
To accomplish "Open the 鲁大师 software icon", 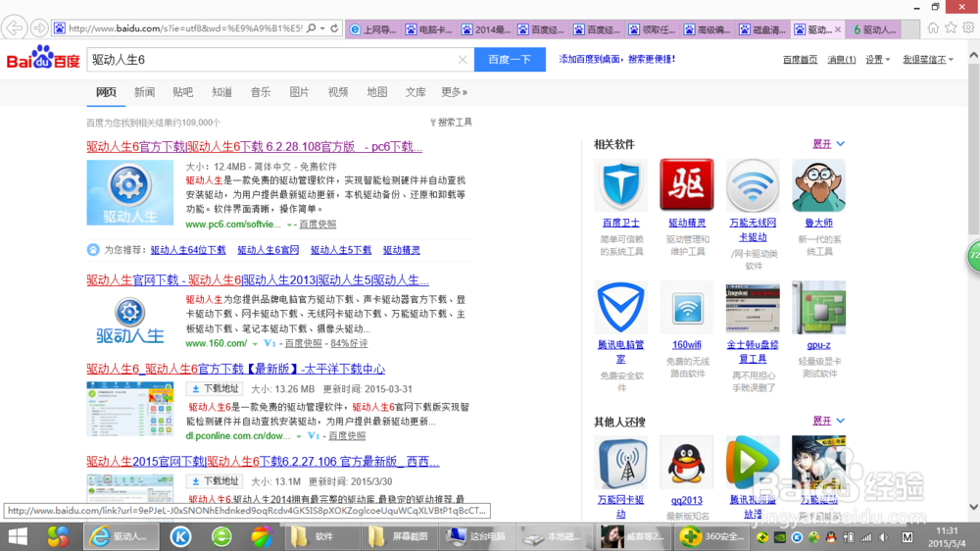I will (x=818, y=185).
